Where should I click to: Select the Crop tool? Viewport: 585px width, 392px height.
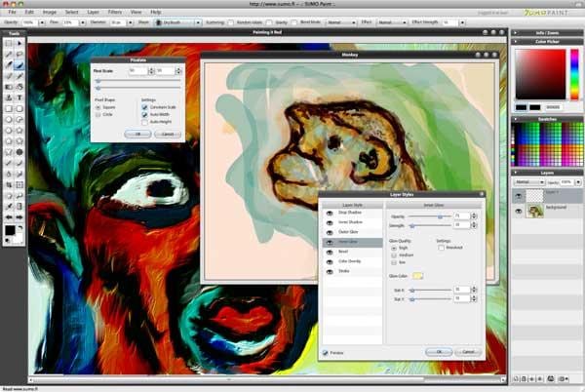[9, 184]
